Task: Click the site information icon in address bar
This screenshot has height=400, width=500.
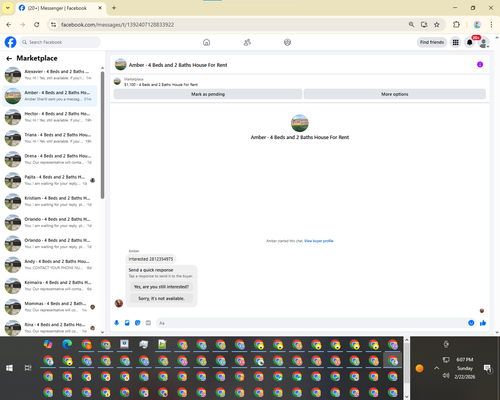Action: (53, 25)
